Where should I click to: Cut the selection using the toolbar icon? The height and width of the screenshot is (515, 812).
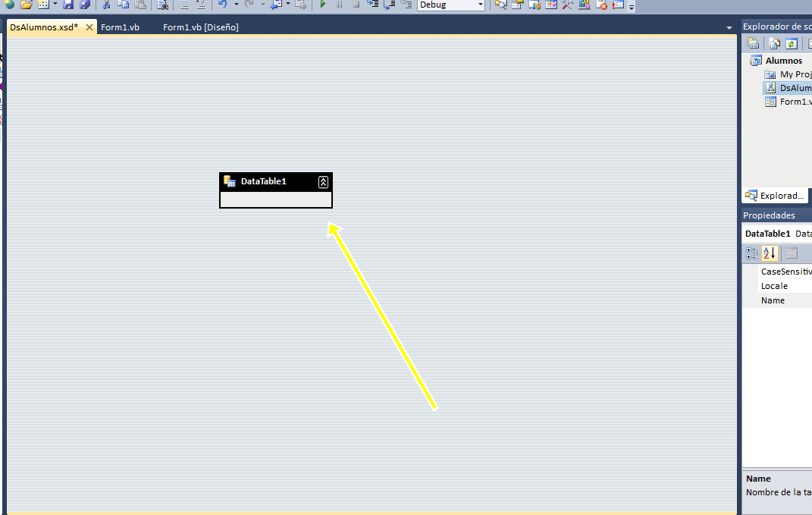[105, 6]
